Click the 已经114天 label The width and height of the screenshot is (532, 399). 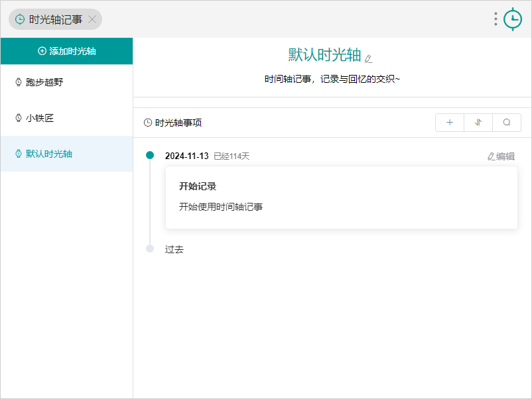pyautogui.click(x=232, y=156)
